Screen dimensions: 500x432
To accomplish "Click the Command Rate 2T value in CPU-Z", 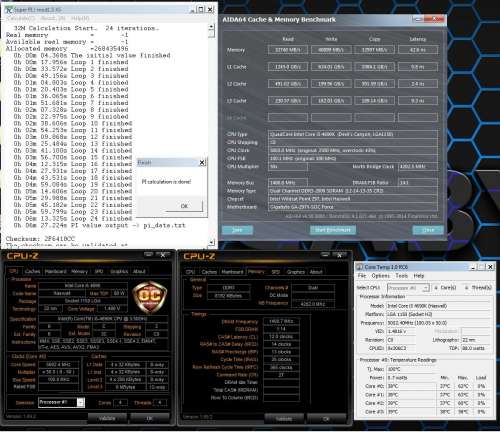I will (281, 375).
